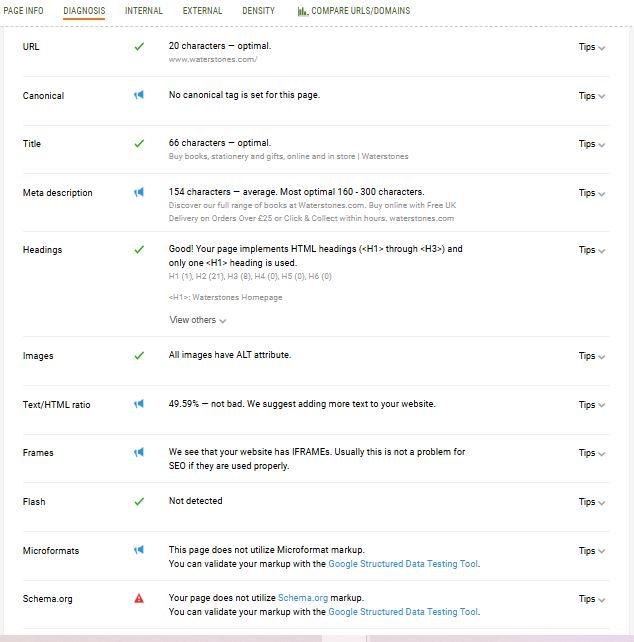Click the green checkmark beside Title

[139, 144]
